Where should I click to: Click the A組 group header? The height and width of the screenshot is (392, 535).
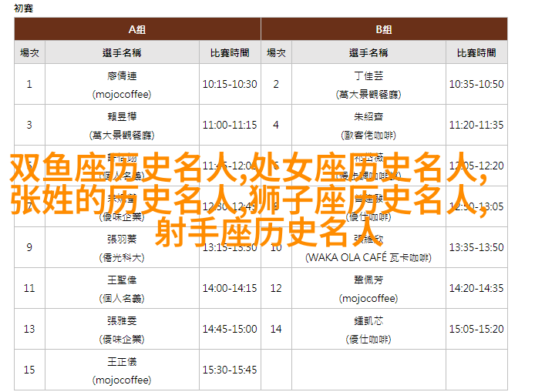[137, 29]
